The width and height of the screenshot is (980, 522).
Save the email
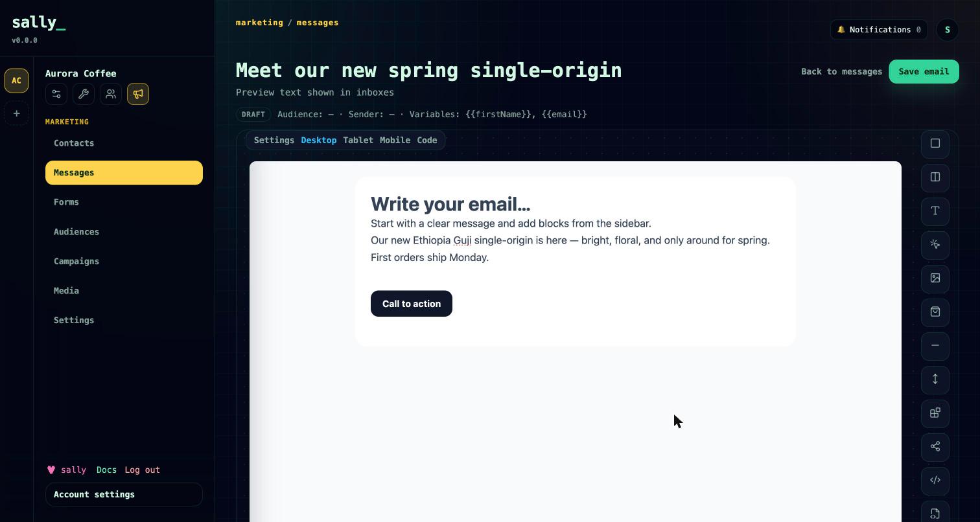click(924, 72)
